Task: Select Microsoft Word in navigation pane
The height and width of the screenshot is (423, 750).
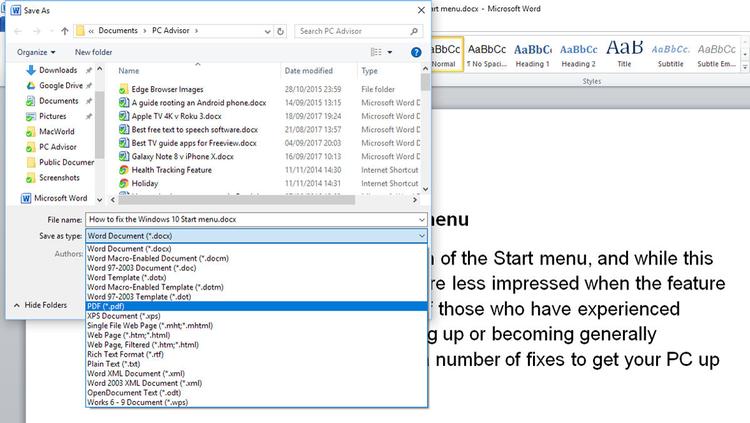Action: [x=61, y=198]
